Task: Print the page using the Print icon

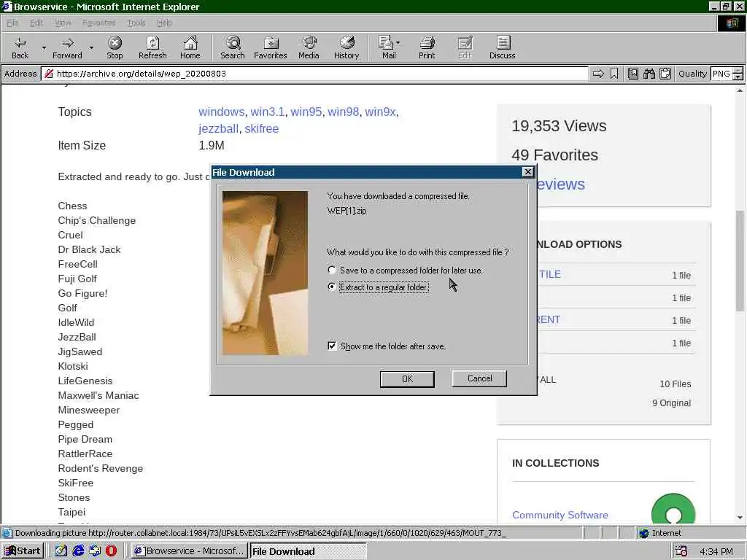Action: (427, 47)
